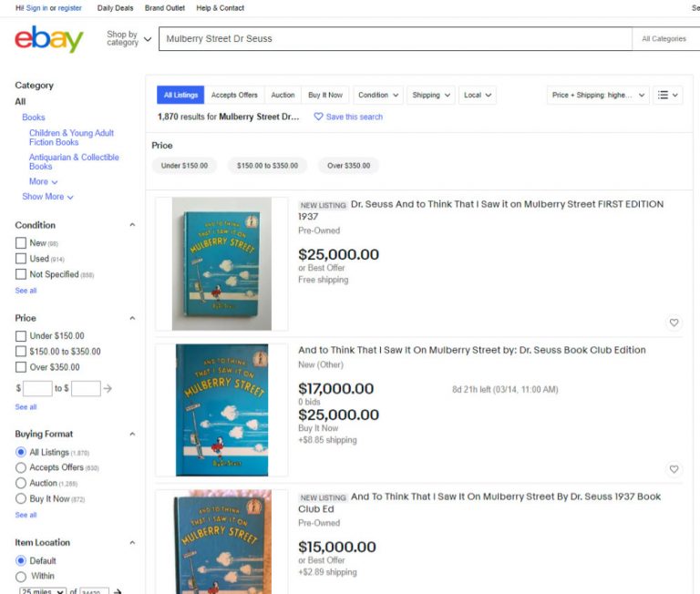700x594 pixels.
Task: Open the Condition filter dropdown
Action: pyautogui.click(x=378, y=95)
